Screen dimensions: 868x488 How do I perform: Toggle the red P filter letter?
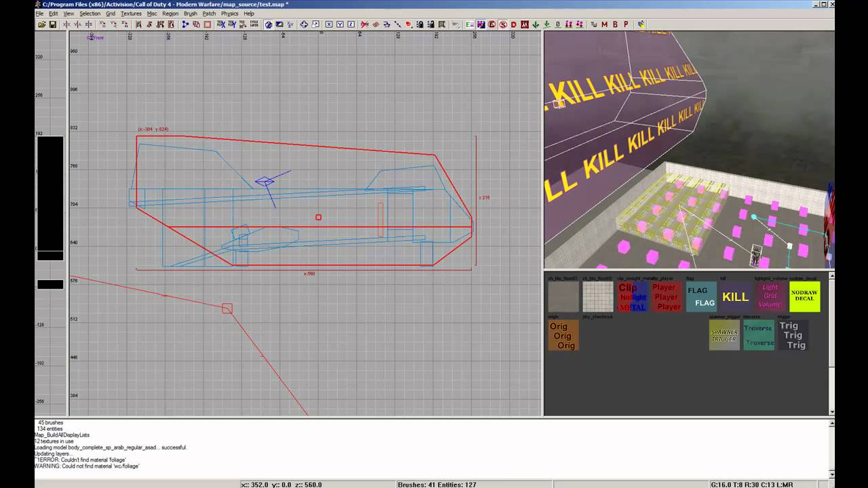(x=626, y=24)
